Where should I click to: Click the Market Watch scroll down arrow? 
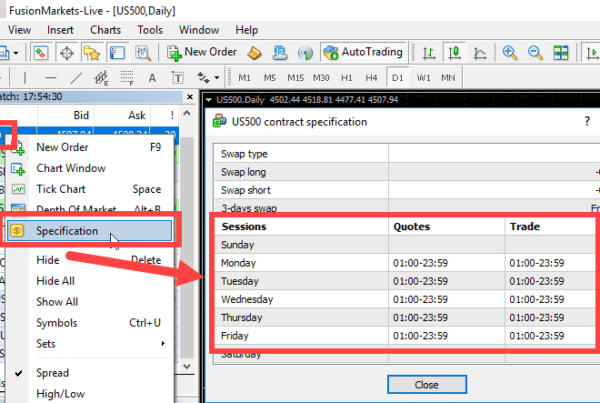tap(187, 366)
